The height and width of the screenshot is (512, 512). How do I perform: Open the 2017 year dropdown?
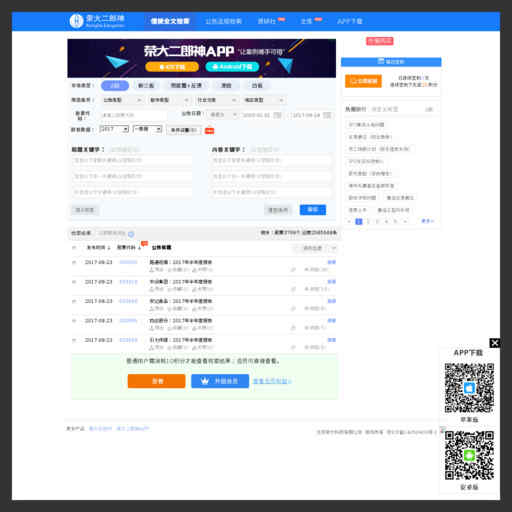(114, 129)
